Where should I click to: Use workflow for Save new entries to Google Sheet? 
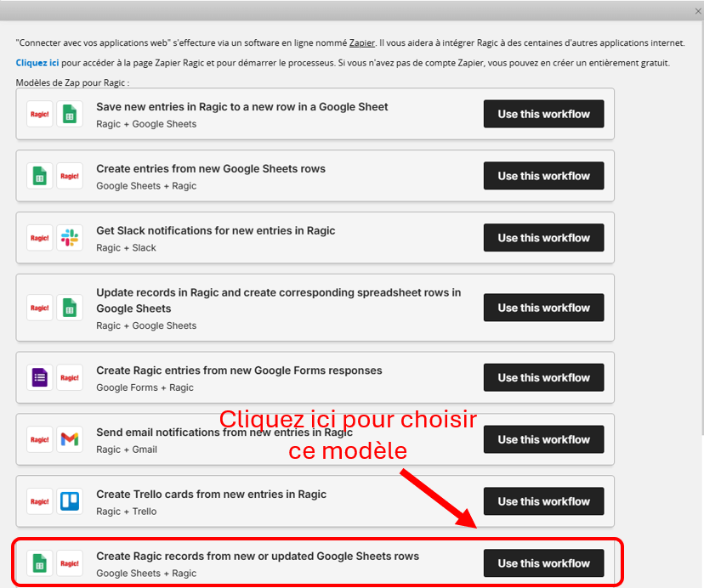pos(543,114)
